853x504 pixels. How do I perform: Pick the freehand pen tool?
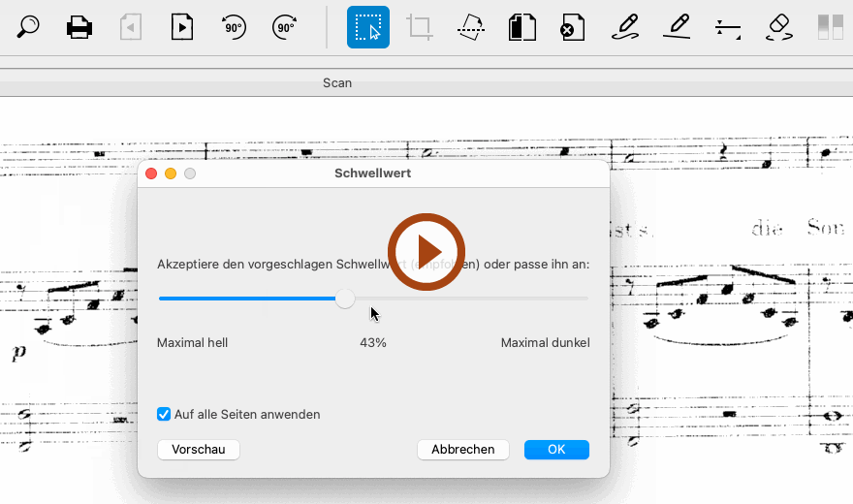pyautogui.click(x=625, y=27)
